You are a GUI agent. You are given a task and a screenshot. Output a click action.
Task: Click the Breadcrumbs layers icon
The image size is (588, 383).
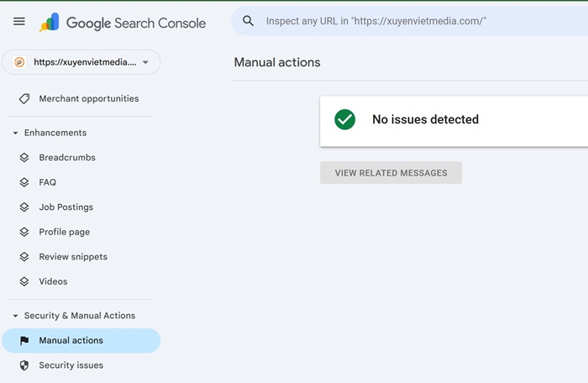(24, 158)
